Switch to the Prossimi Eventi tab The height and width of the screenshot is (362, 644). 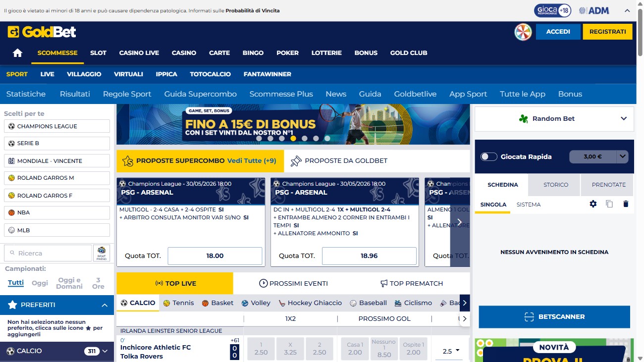(293, 283)
